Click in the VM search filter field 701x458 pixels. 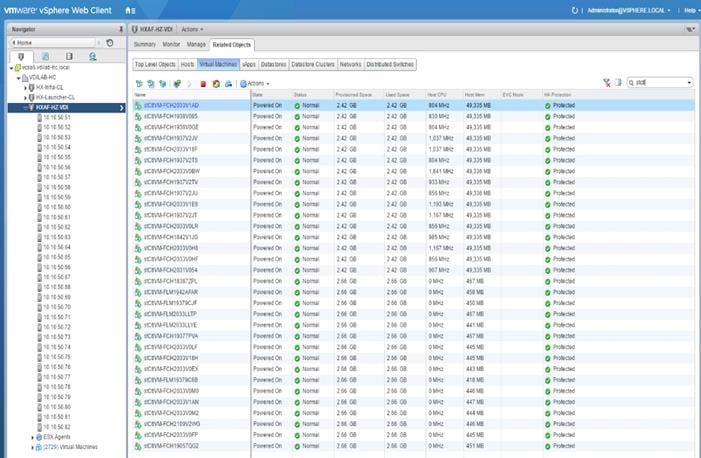click(x=659, y=83)
